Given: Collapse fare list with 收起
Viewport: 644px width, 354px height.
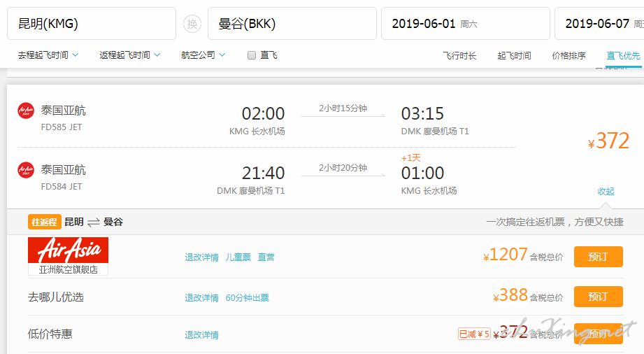Looking at the screenshot, I should (x=606, y=191).
